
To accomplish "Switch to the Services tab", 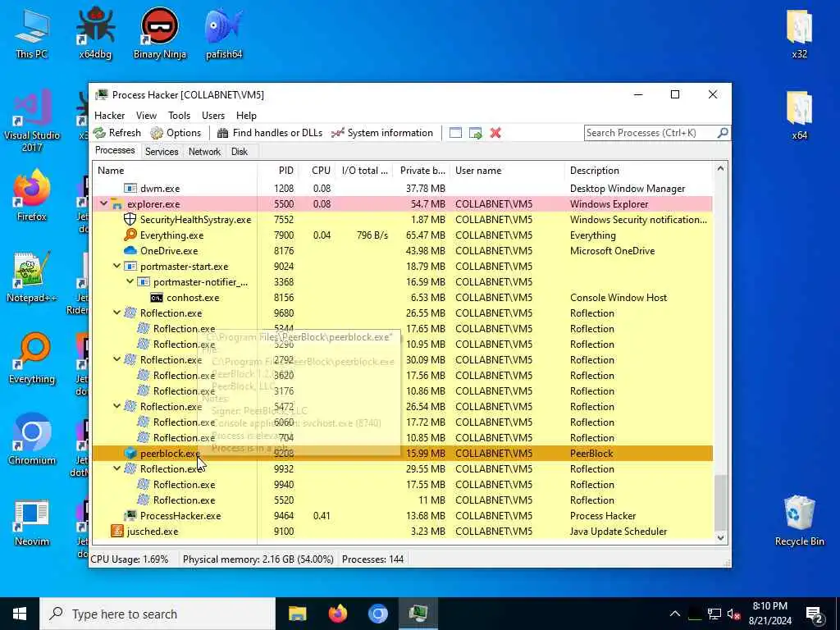I will 162,152.
